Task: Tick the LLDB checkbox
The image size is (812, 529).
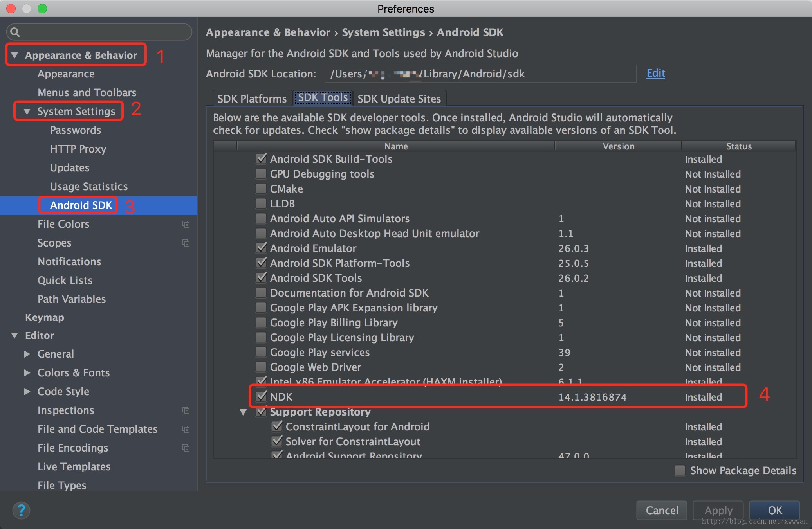Action: click(261, 203)
